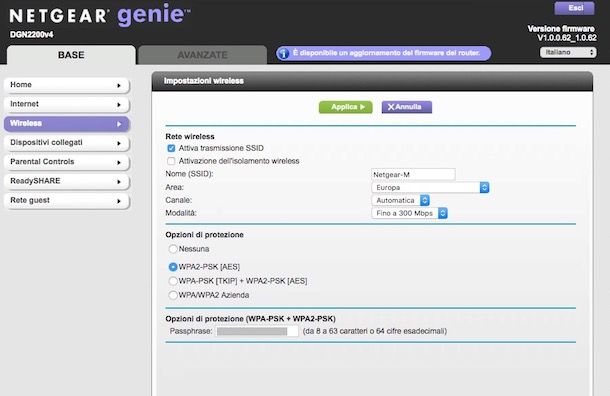Open the ReadySHARE menu item
Viewport: 610px width, 396px height.
[67, 181]
